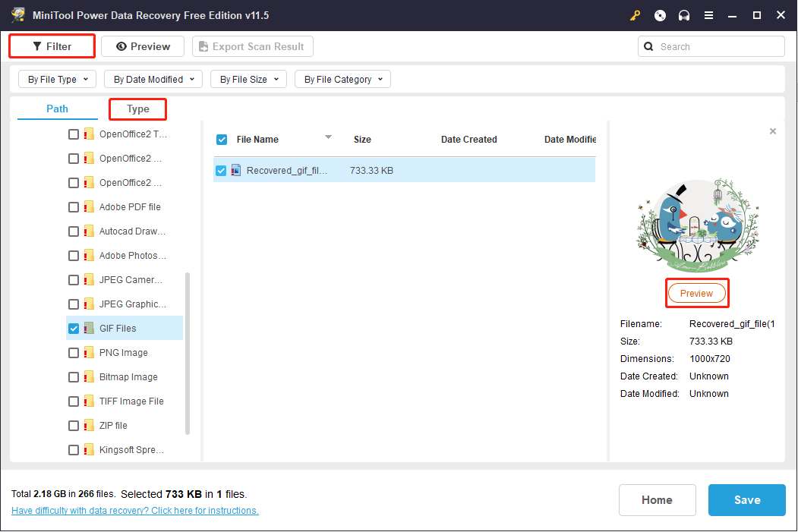Switch to the Path tab
The image size is (798, 532).
point(57,109)
